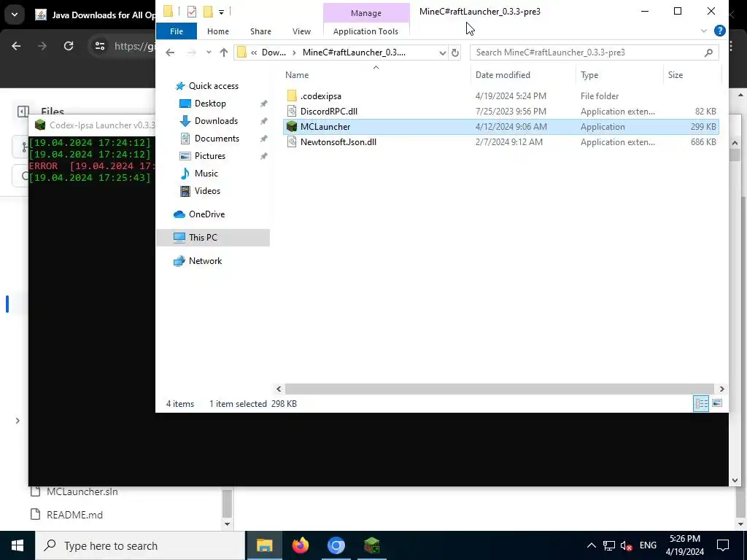Unpin Desktop using its pin icon

263,104
